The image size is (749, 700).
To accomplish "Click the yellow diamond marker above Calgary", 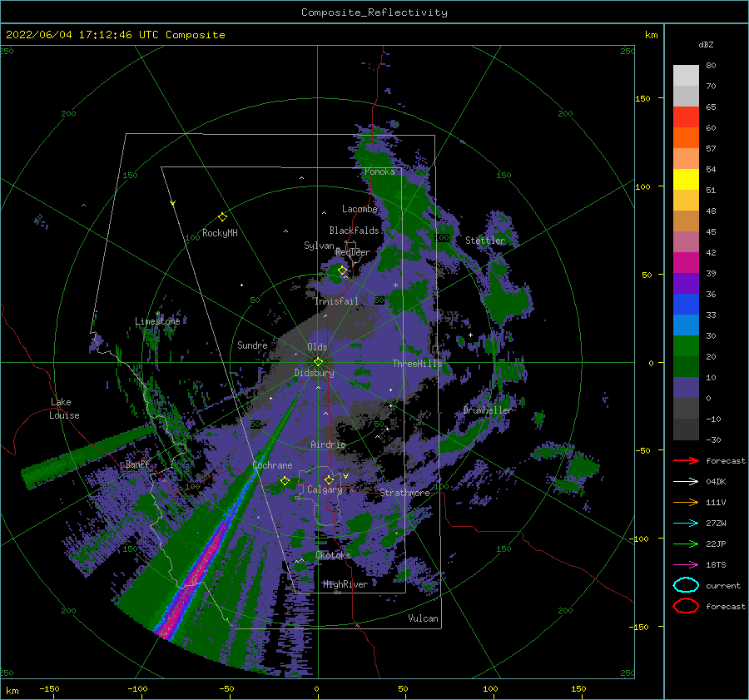I will (329, 479).
